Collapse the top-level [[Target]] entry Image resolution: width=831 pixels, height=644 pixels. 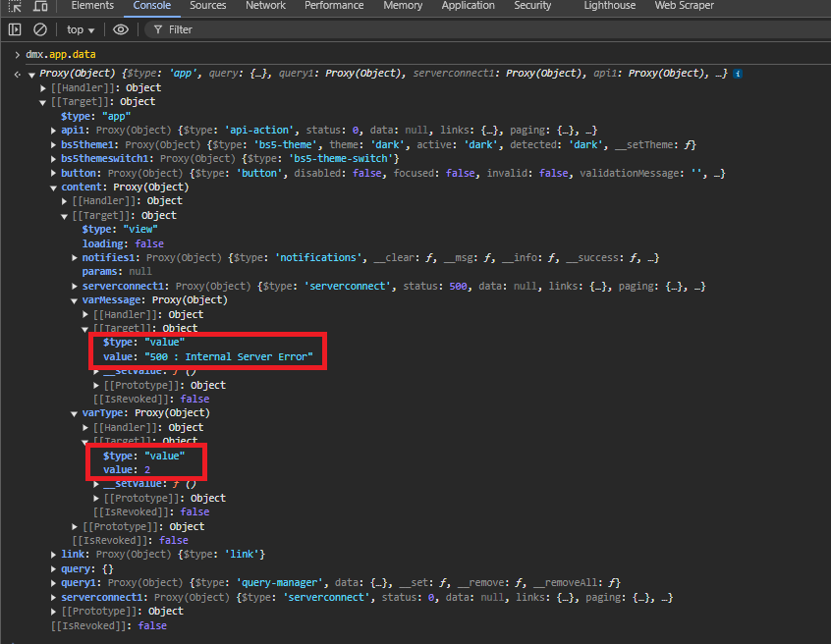pos(43,102)
